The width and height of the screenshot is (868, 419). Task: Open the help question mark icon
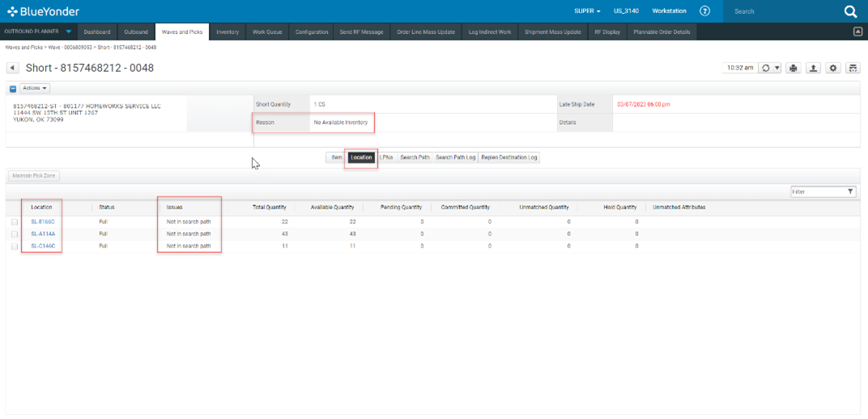click(704, 11)
